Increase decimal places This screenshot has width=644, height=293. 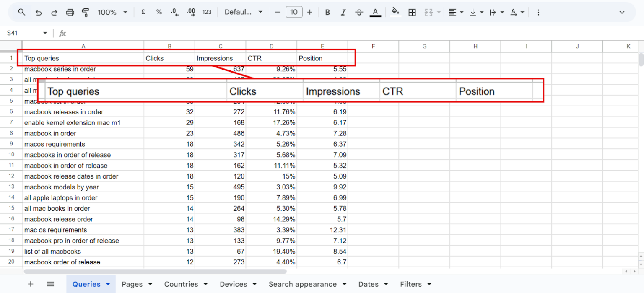click(x=191, y=12)
